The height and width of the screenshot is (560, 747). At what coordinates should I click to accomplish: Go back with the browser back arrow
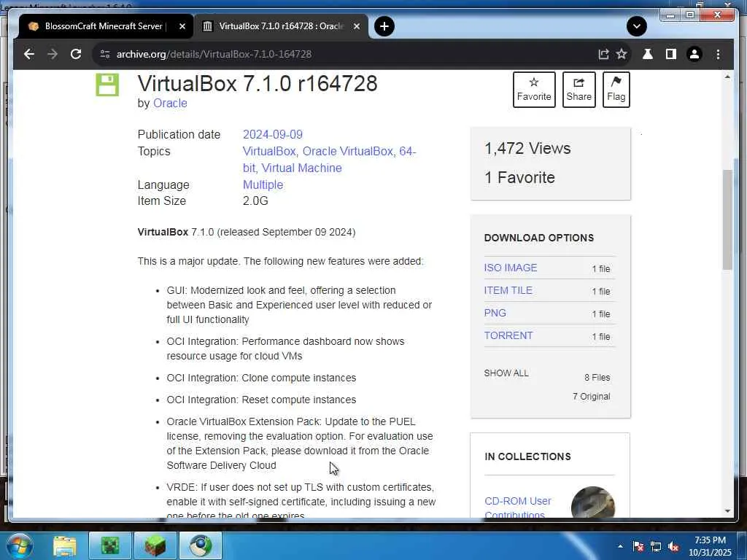(29, 54)
